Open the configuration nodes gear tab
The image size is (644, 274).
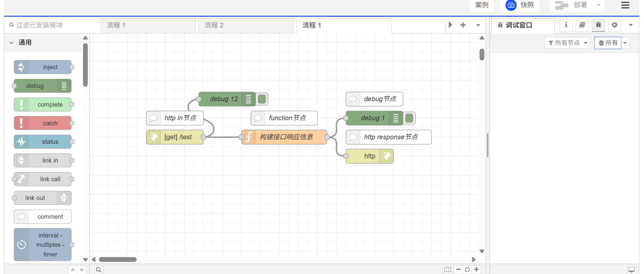(x=614, y=25)
